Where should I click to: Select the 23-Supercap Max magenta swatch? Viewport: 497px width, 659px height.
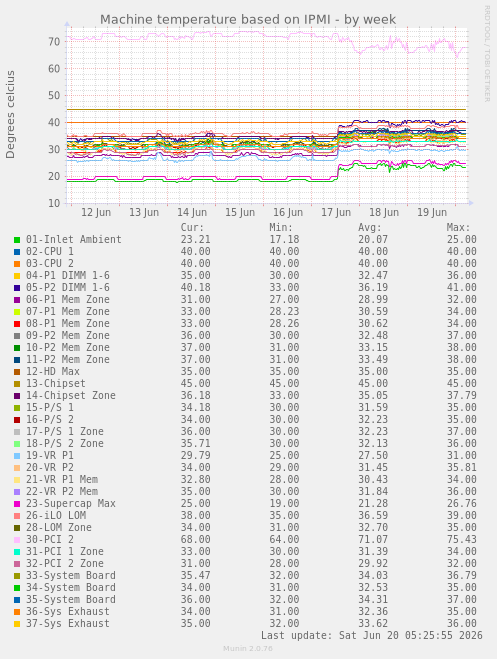click(17, 504)
